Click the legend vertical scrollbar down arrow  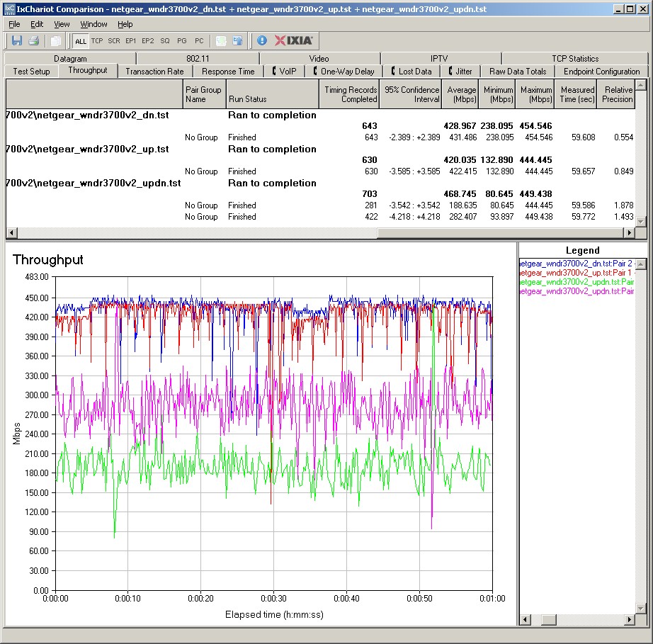pos(641,609)
